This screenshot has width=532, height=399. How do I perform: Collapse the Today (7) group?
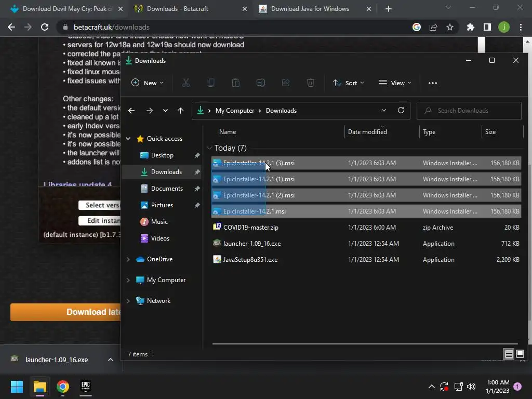click(209, 148)
